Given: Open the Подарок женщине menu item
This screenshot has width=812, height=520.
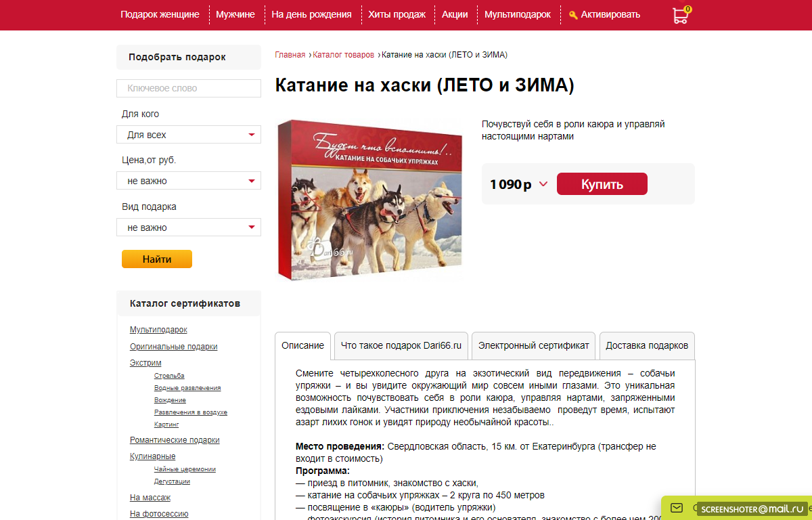Looking at the screenshot, I should (160, 14).
